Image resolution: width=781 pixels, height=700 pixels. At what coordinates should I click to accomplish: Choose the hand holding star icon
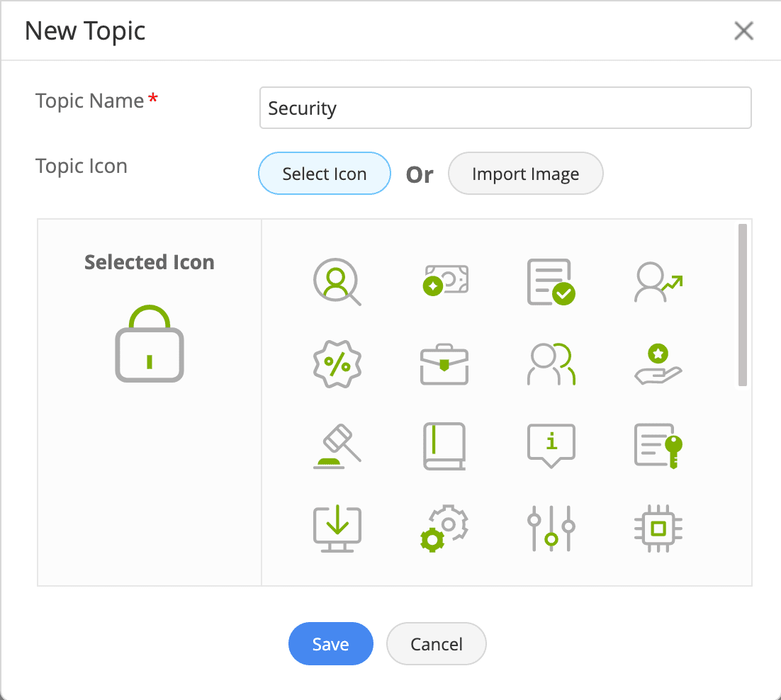pos(658,363)
